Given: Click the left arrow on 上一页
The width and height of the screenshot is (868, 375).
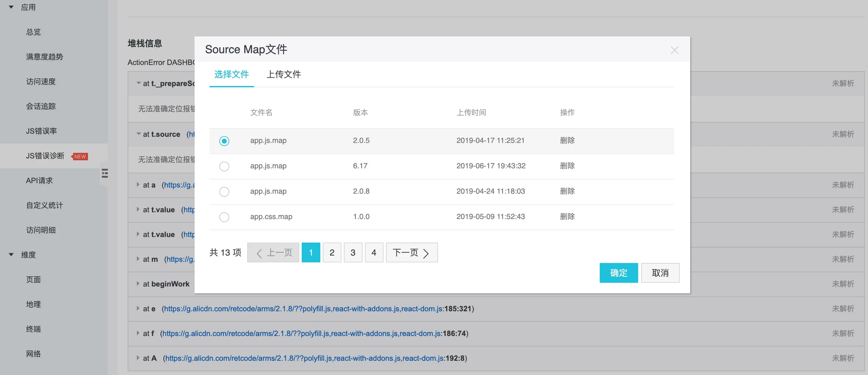Looking at the screenshot, I should click(259, 253).
